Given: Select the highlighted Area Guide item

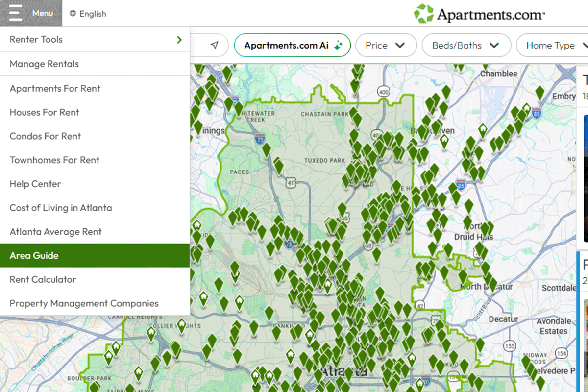Looking at the screenshot, I should click(95, 255).
